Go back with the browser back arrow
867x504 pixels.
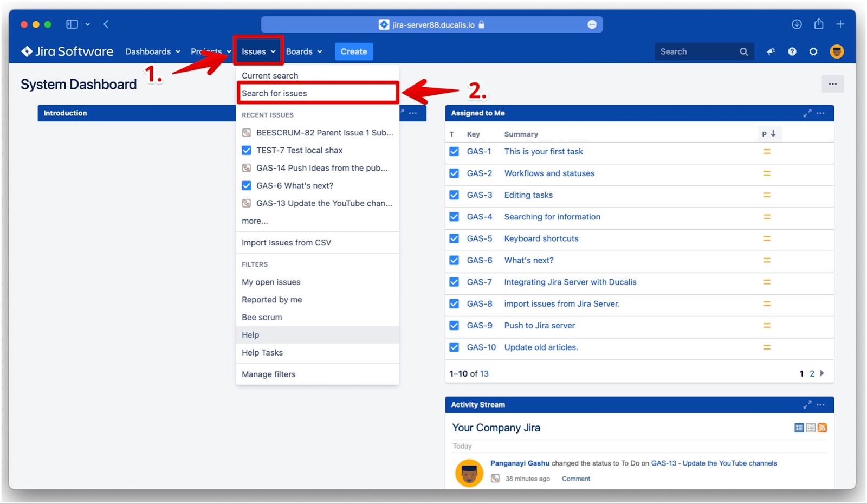[106, 24]
